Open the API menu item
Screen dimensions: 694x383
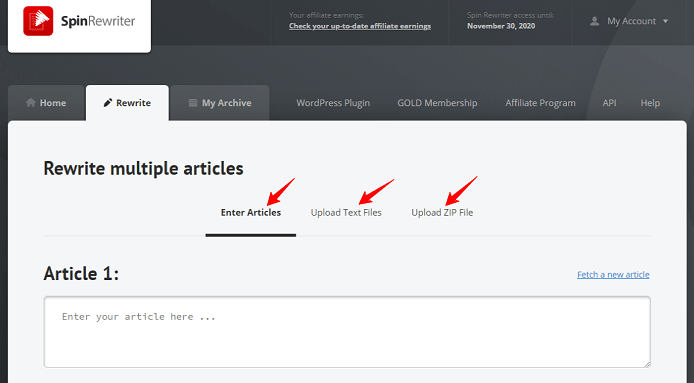click(609, 103)
